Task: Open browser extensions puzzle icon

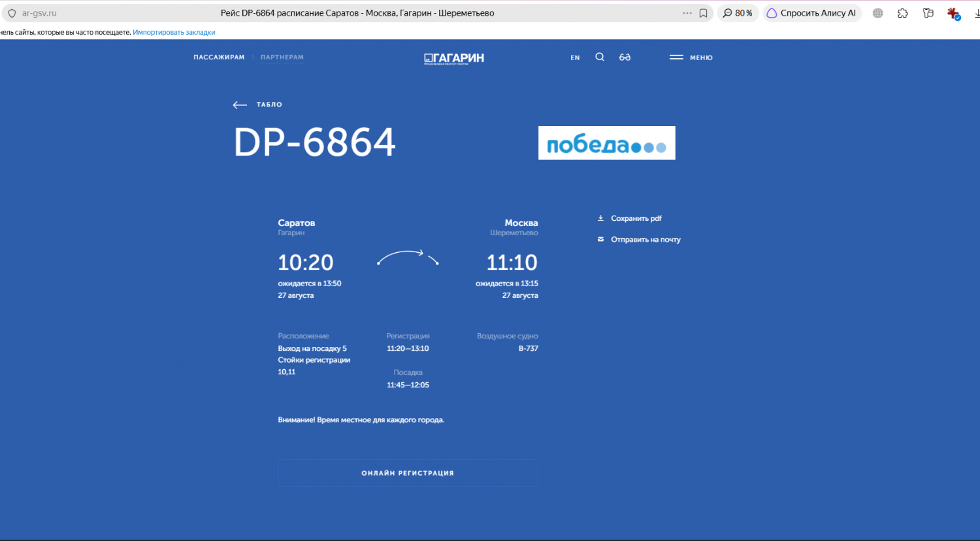Action: tap(903, 13)
